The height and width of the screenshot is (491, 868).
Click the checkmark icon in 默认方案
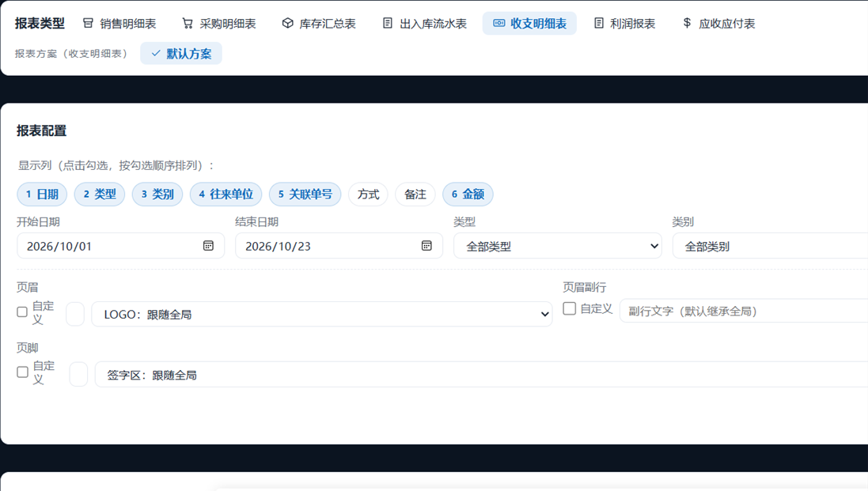[156, 54]
